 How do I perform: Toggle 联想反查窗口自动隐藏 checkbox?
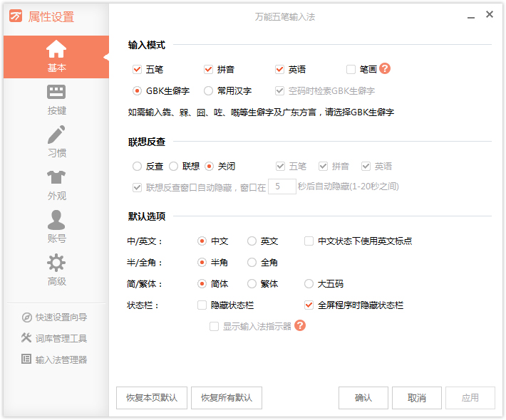[137, 188]
